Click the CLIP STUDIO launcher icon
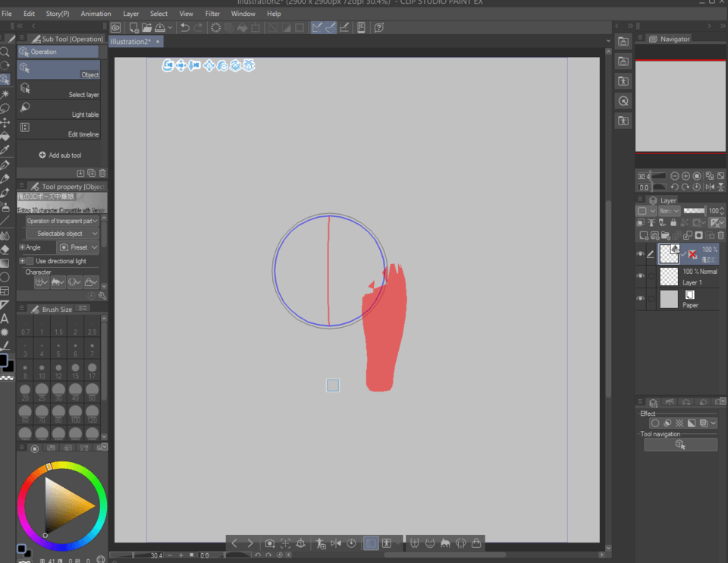 (115, 28)
